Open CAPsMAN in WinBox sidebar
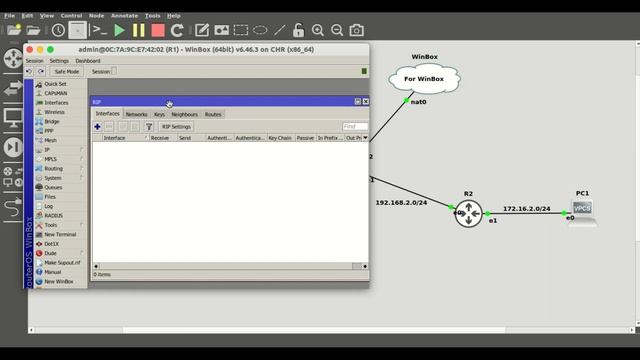This screenshot has width=640, height=360. (56, 93)
